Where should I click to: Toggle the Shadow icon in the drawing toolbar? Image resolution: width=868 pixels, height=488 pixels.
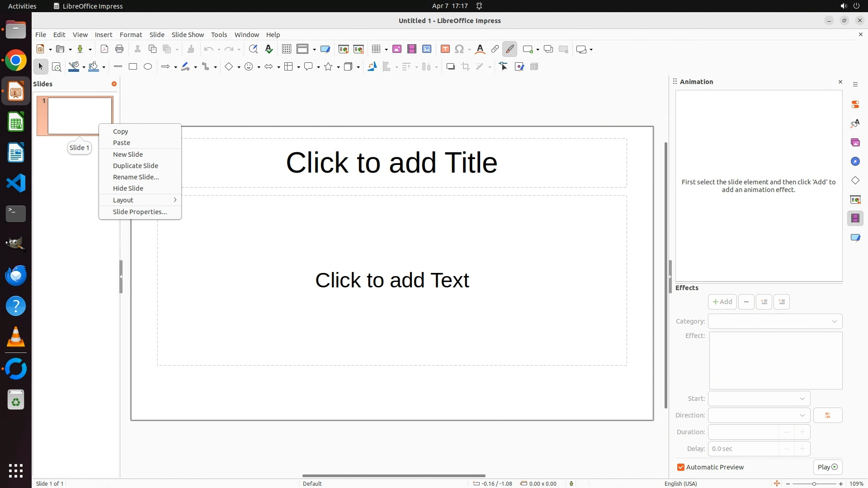[x=450, y=67]
